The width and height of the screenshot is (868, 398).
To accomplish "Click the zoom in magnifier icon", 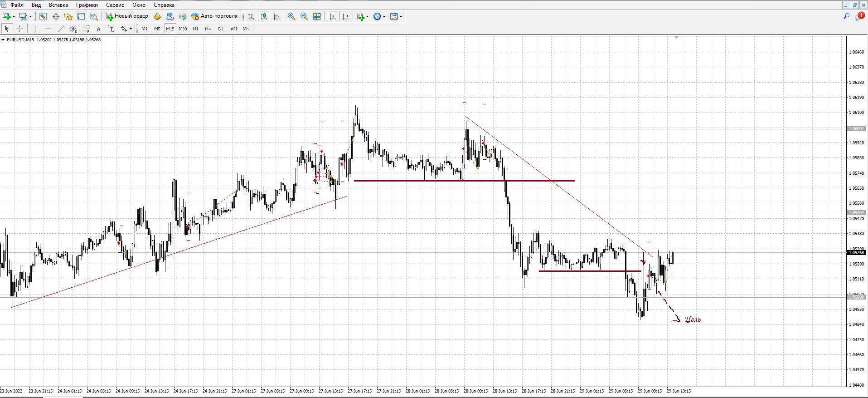I will 291,16.
